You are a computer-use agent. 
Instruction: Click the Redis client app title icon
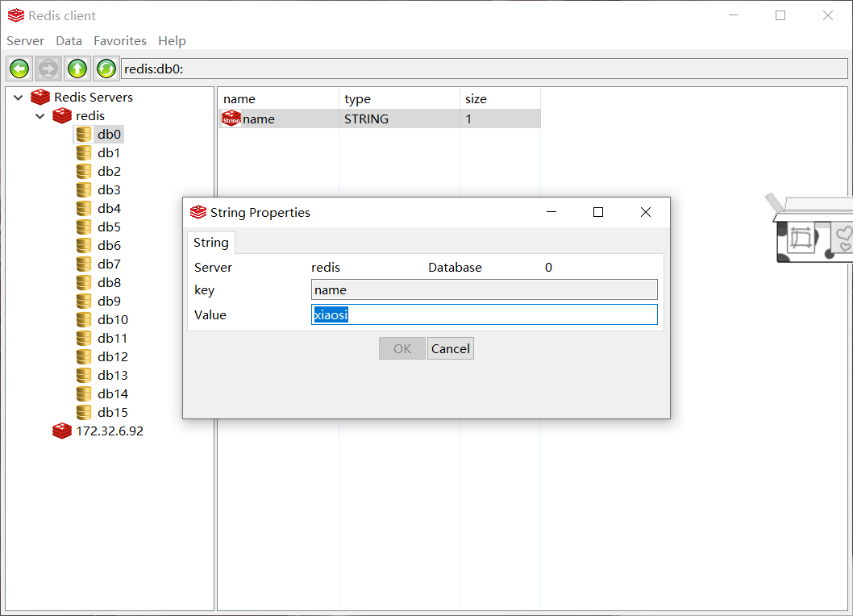pyautogui.click(x=16, y=16)
